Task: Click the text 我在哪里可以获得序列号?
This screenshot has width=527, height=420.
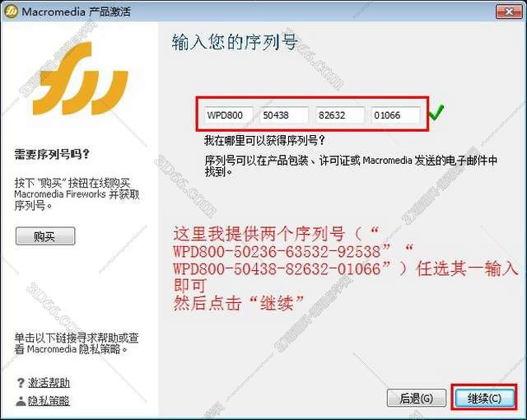Action: [x=264, y=140]
